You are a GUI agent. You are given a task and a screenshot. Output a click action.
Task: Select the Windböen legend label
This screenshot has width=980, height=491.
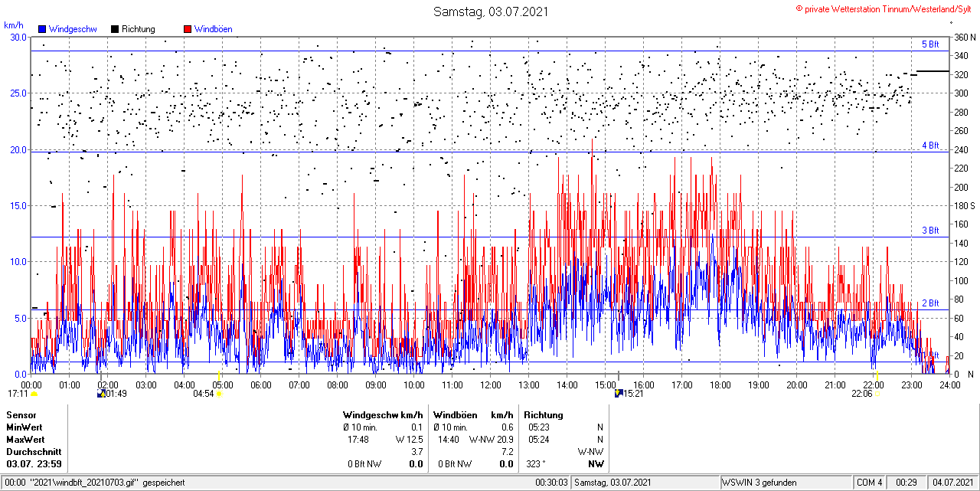[x=213, y=29]
